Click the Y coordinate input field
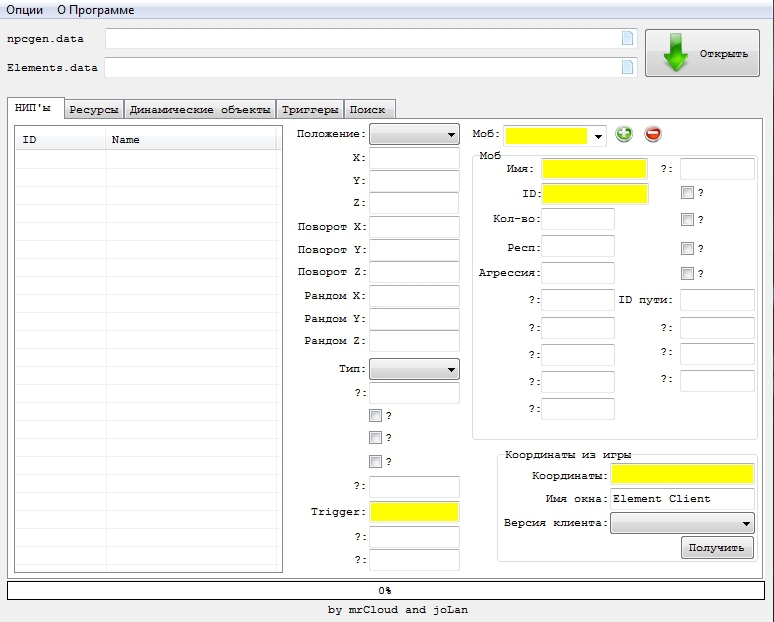This screenshot has height=622, width=774. [x=414, y=181]
